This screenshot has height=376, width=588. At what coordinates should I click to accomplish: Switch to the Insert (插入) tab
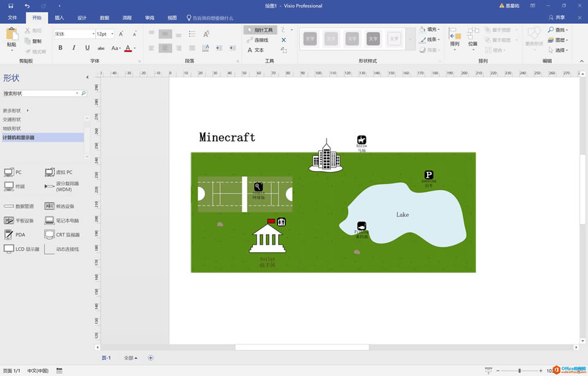coord(60,18)
